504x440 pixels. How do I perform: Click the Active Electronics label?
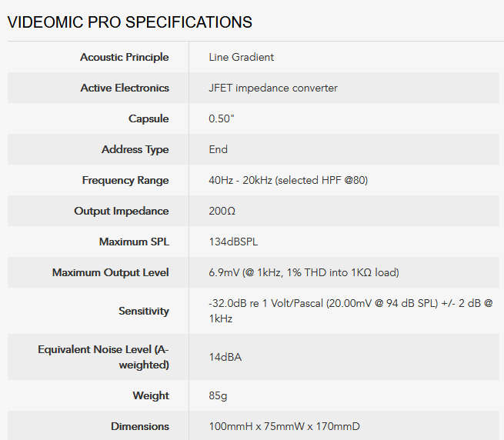(125, 88)
